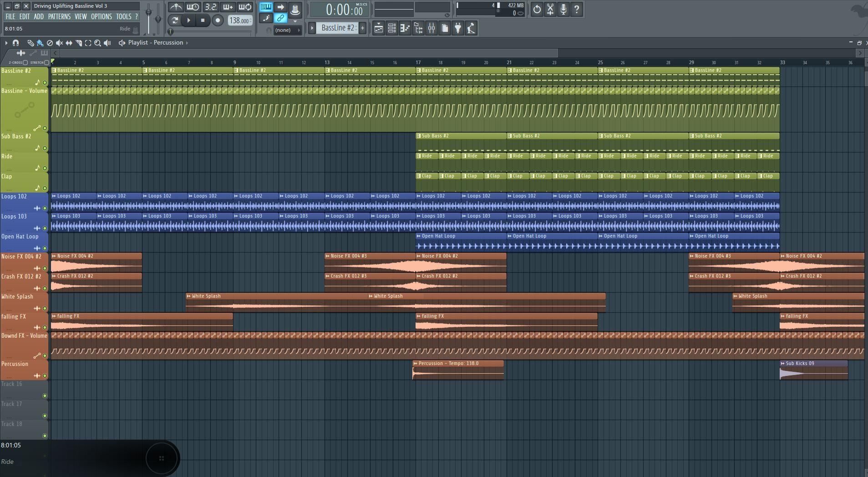Enable the STRETCH checkbox
Screen dimensions: 868x477
tap(46, 63)
